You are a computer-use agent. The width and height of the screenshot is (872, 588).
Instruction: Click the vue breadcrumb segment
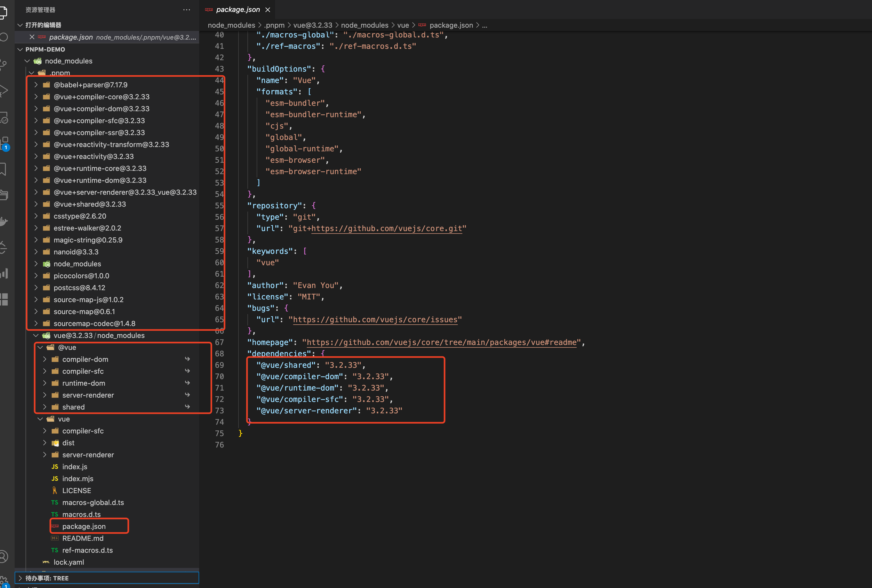click(403, 25)
